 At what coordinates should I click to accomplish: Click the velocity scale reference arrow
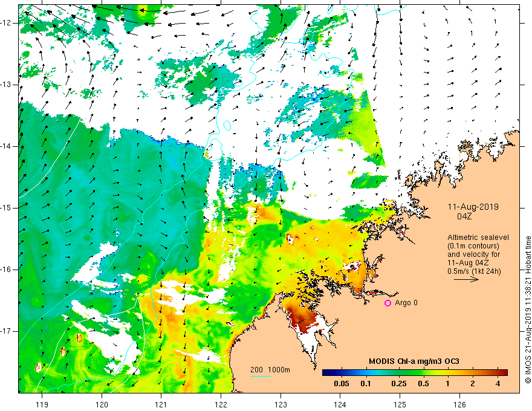point(466,279)
